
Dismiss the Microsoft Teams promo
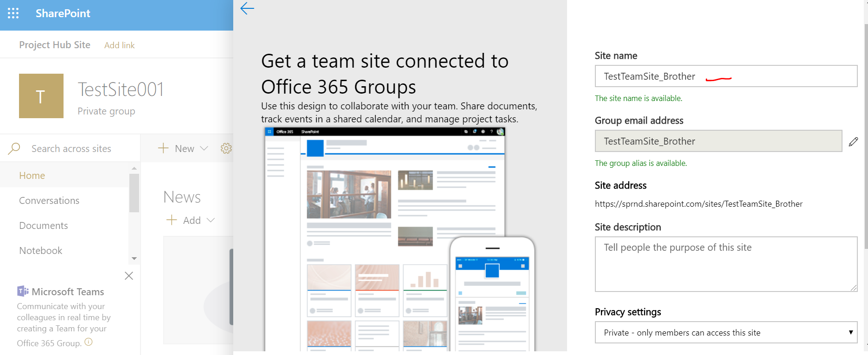129,276
